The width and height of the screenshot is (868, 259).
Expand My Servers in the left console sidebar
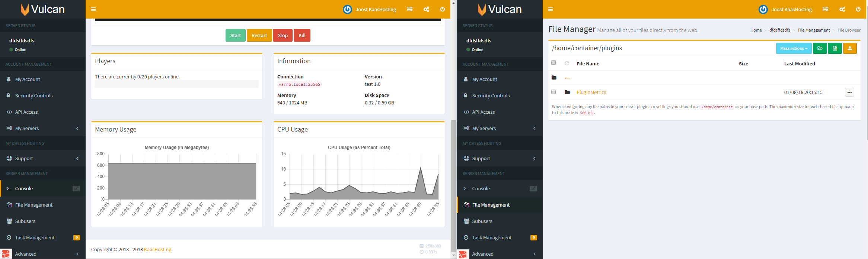[43, 128]
